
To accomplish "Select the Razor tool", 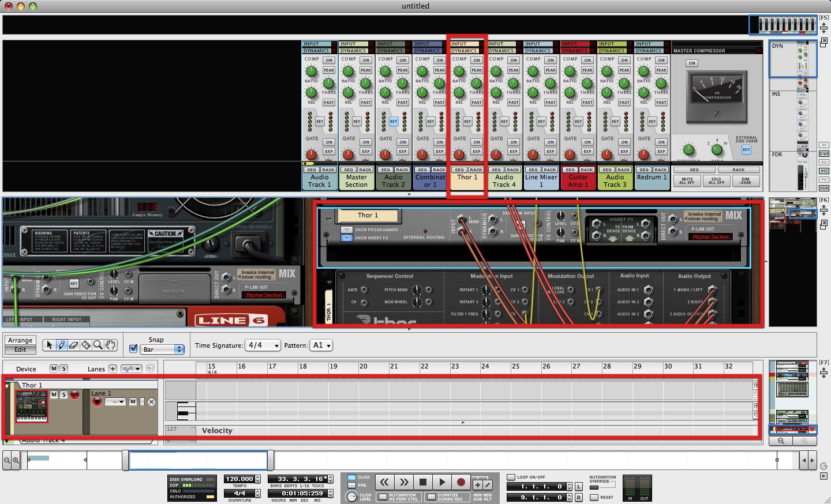I will pyautogui.click(x=86, y=345).
